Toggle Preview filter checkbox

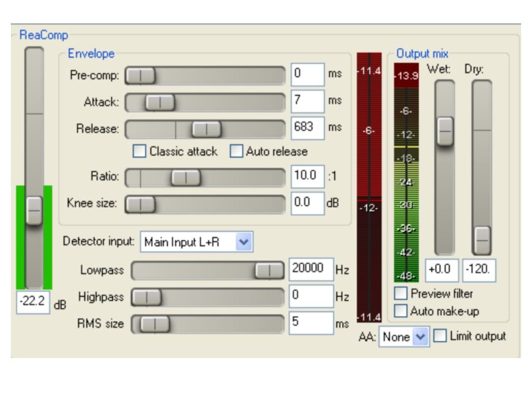click(401, 293)
